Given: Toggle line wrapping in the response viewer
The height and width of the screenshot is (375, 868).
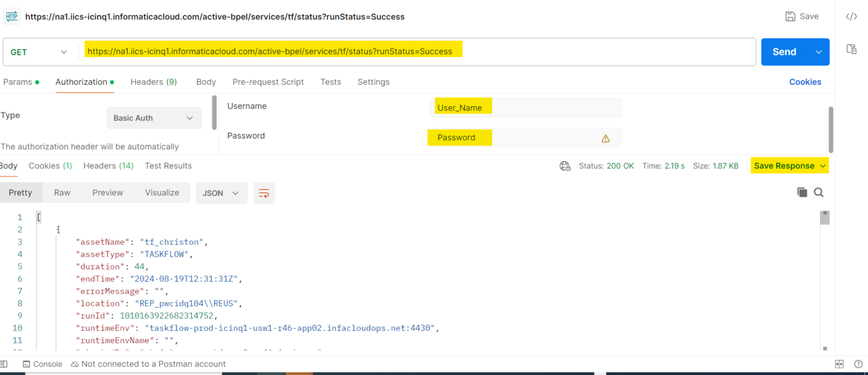Looking at the screenshot, I should 264,193.
